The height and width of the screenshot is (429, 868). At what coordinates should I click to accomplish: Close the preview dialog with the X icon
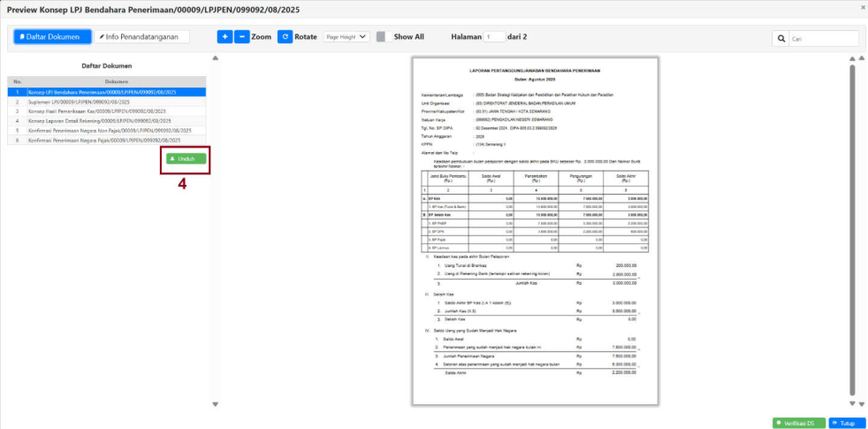[x=863, y=7]
